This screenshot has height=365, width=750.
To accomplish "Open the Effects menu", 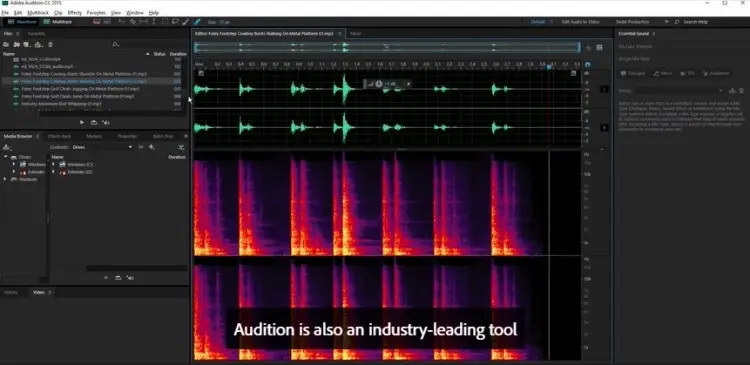I will 75,12.
